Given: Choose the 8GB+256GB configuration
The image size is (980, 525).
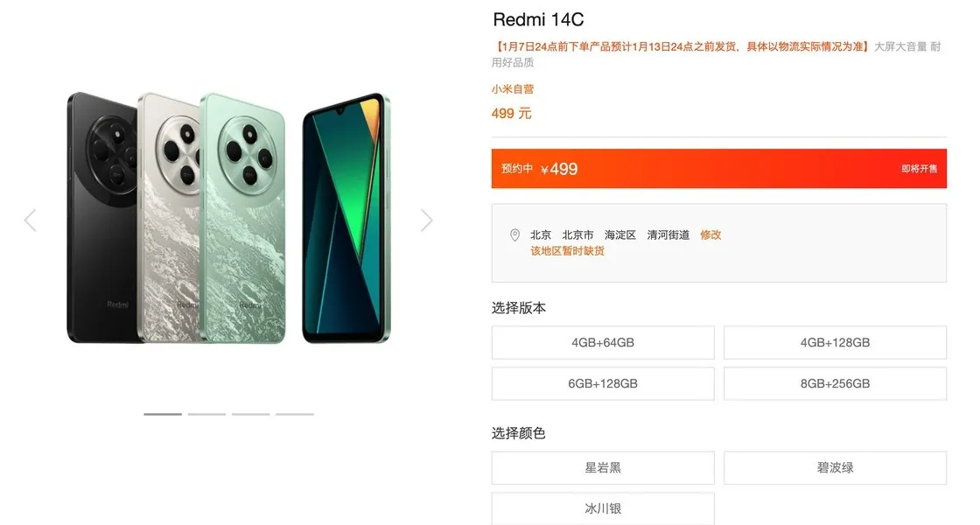Looking at the screenshot, I should tap(835, 384).
